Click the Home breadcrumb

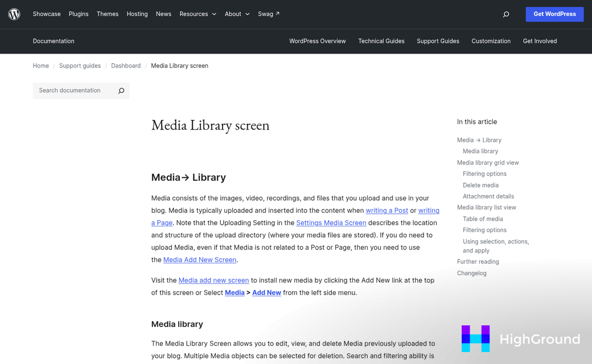click(x=41, y=65)
